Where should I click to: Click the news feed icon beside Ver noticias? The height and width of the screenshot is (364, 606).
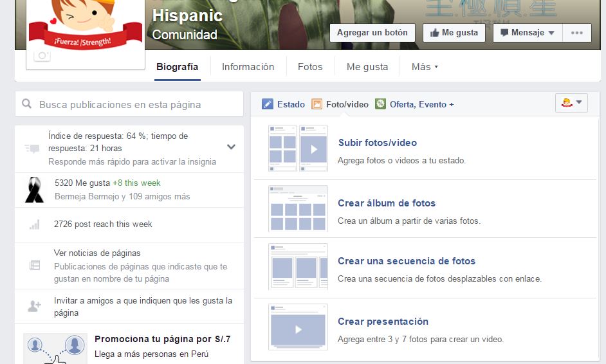pyautogui.click(x=35, y=266)
